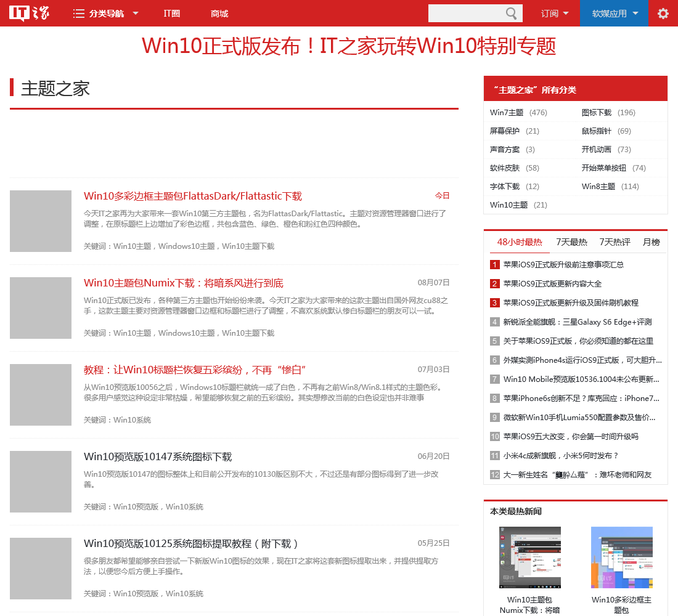Open rank 2 苹果iOS9正式版更新内容大全
Viewport: 678px width, 616px height.
pyautogui.click(x=552, y=283)
